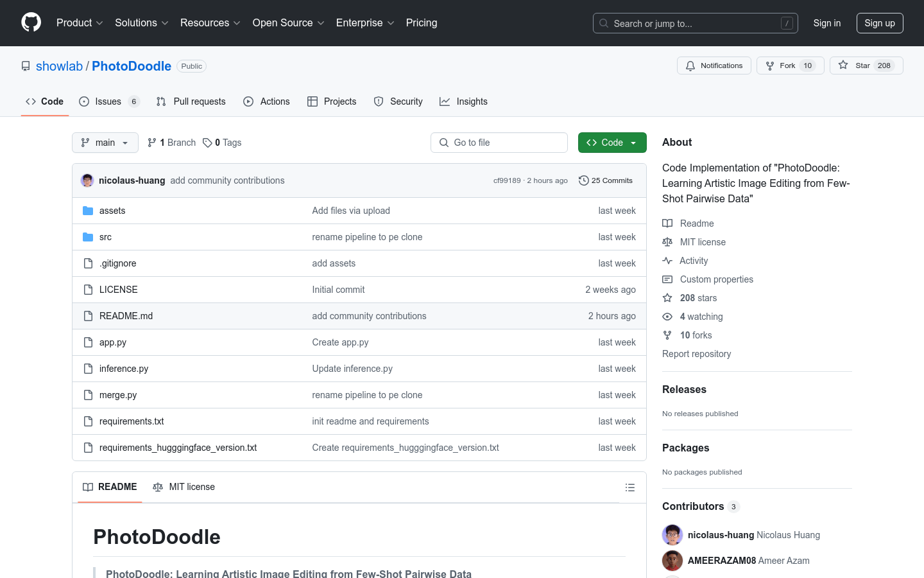Expand the Enterprise menu
Viewport: 924px width, 578px height.
[365, 23]
